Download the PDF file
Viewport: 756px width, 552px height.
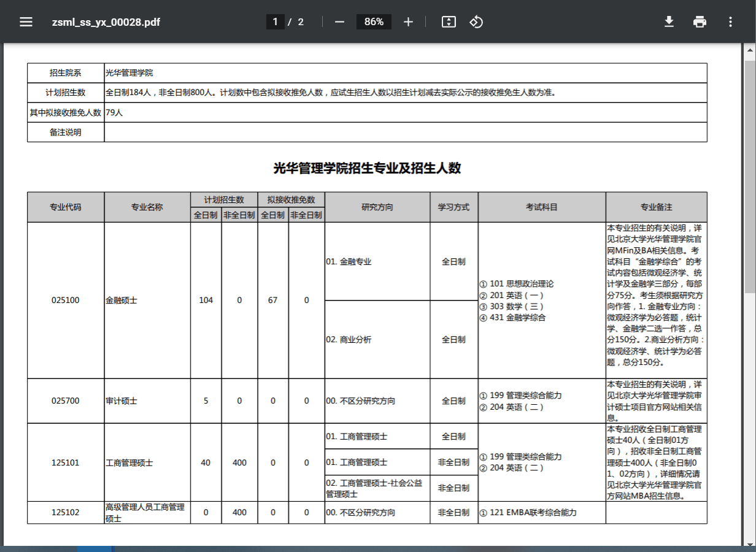[x=669, y=22]
